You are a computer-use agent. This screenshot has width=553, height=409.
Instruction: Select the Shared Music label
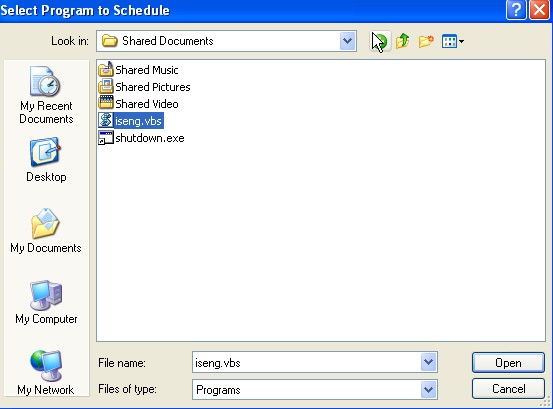(147, 70)
